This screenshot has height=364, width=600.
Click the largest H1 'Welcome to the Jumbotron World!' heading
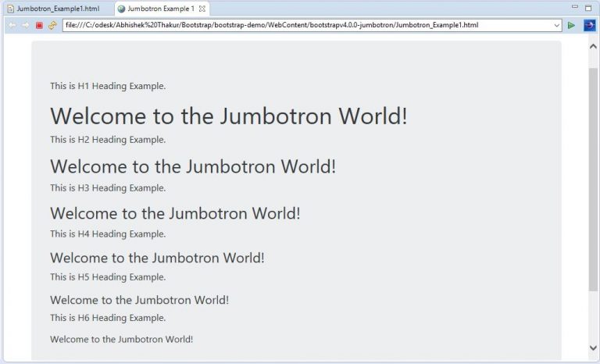(229, 116)
